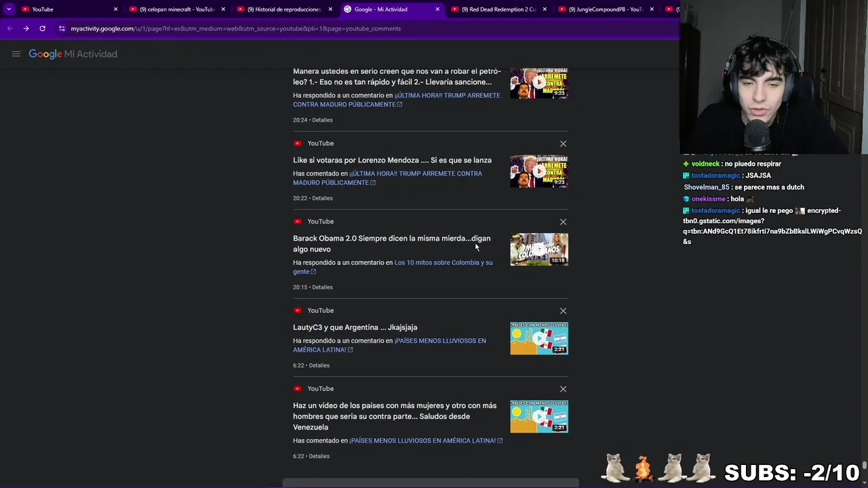Click chat username Shovelman_85
Viewport: 868px width, 488px height.
click(707, 187)
